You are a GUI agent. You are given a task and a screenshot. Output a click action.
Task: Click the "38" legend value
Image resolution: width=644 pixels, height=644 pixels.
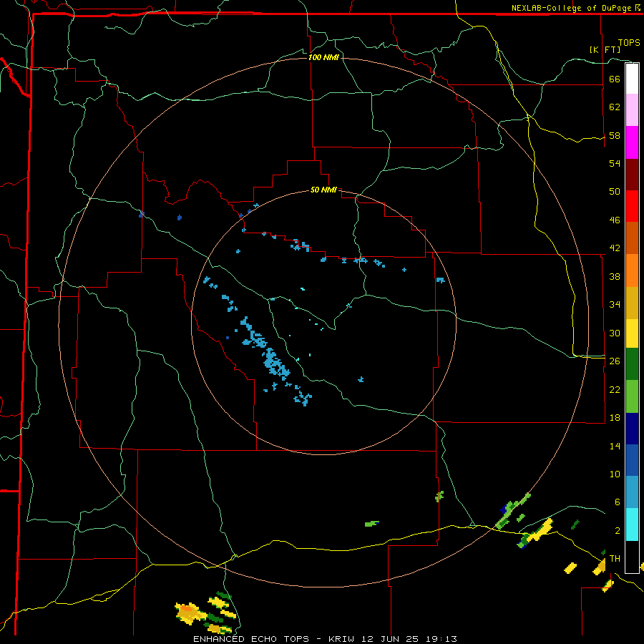click(x=615, y=276)
